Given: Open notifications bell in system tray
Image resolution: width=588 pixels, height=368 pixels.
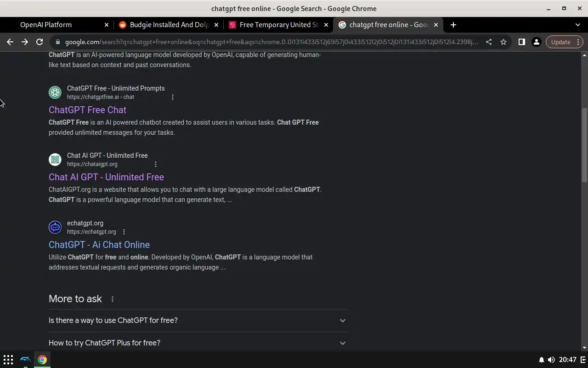Looking at the screenshot, I should click(x=542, y=360).
